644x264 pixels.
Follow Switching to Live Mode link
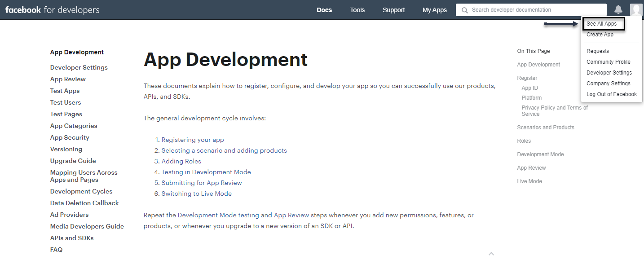pyautogui.click(x=197, y=194)
